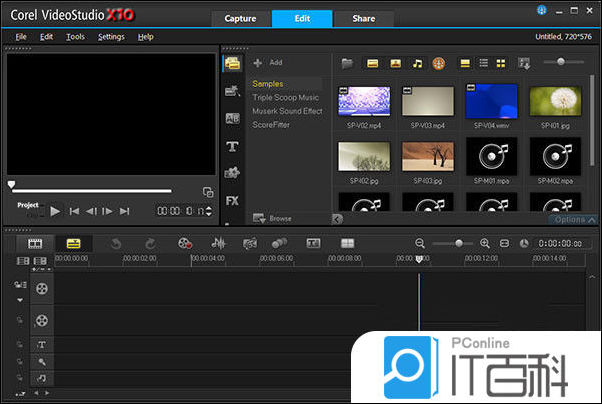Open the Tools menu
This screenshot has width=602, height=404.
point(75,36)
